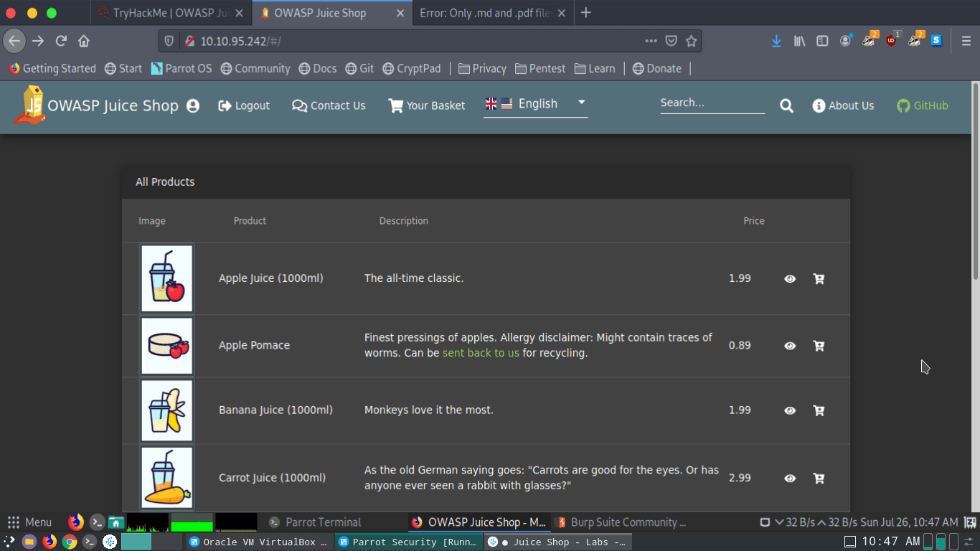Click the Apple Juice product thumbnail
The image size is (980, 551).
click(167, 278)
